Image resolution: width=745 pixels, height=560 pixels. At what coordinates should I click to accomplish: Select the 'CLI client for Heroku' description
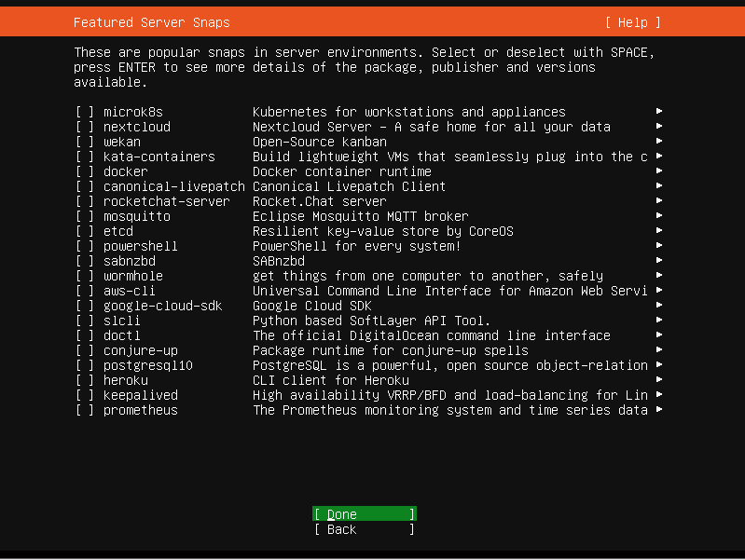coord(331,380)
